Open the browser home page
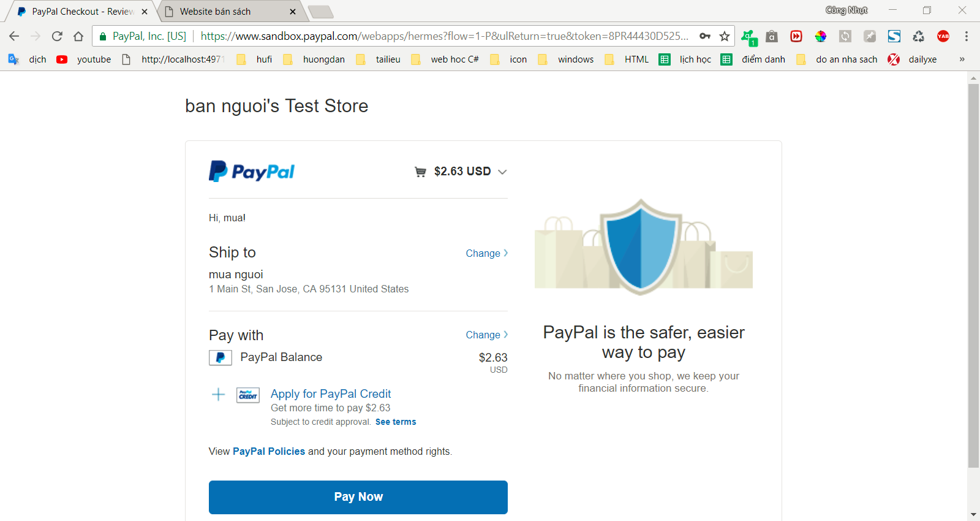The height and width of the screenshot is (521, 980). click(x=78, y=36)
